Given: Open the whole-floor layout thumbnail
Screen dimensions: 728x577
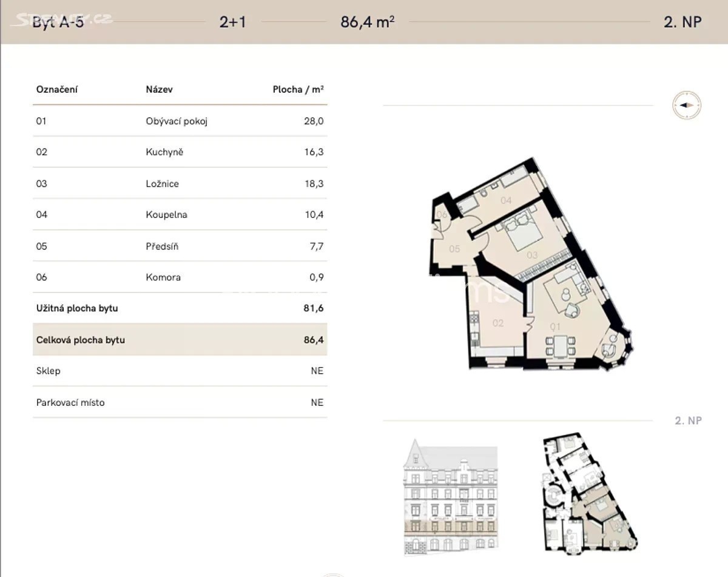Looking at the screenshot, I should 588,493.
